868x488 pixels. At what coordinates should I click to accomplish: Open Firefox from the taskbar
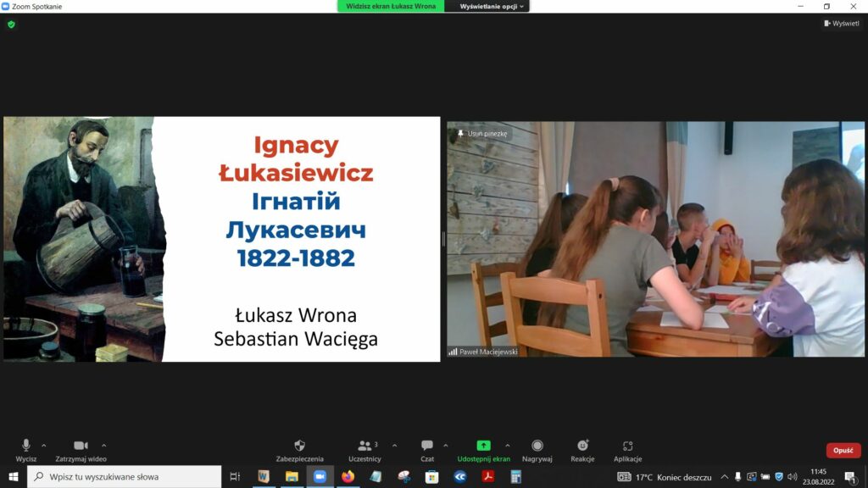point(348,477)
